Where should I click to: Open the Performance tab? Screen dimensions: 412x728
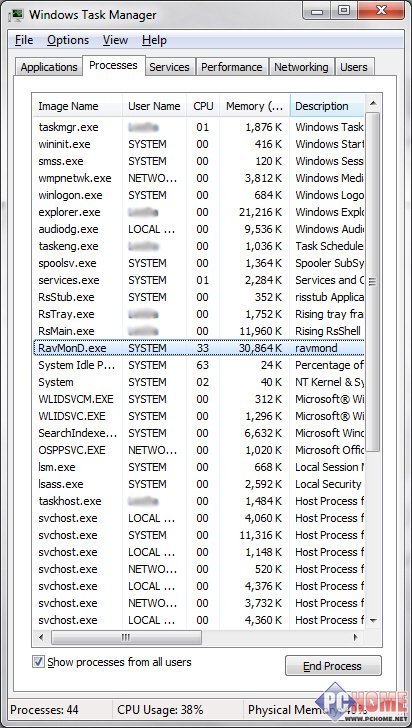[x=232, y=67]
